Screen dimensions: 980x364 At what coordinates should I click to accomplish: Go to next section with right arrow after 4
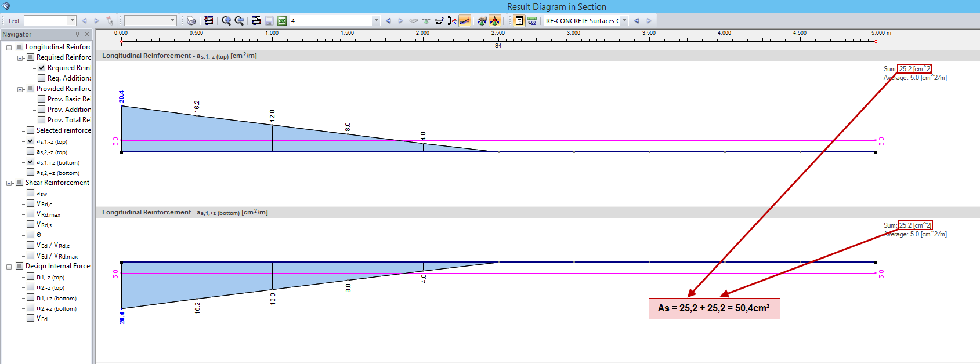[400, 21]
